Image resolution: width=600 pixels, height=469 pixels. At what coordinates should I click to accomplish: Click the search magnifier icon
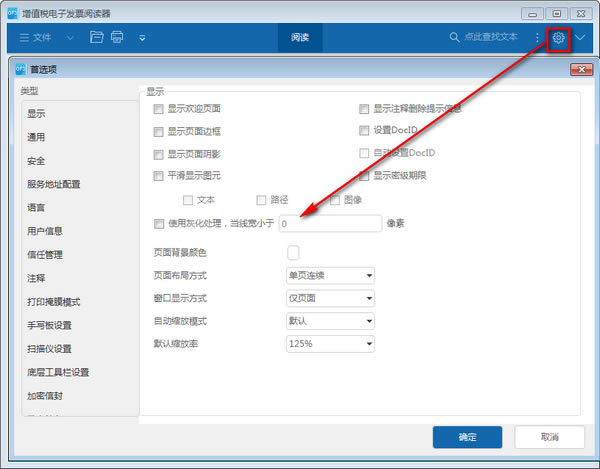tap(454, 37)
